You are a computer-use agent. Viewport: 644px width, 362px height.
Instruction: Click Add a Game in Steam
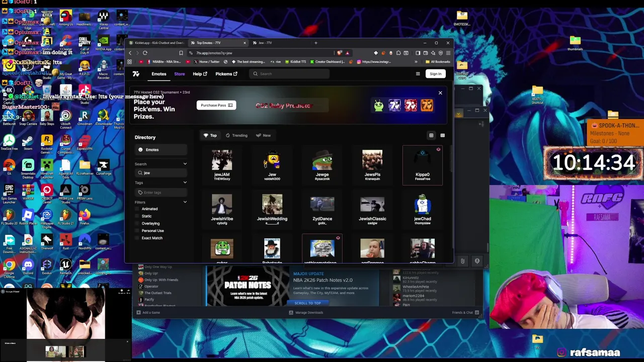tap(148, 313)
